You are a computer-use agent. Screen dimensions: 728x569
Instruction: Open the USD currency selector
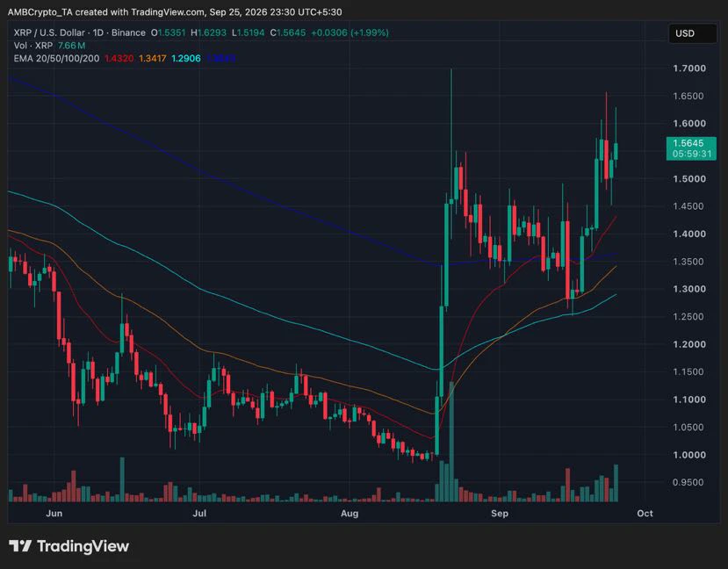click(692, 33)
